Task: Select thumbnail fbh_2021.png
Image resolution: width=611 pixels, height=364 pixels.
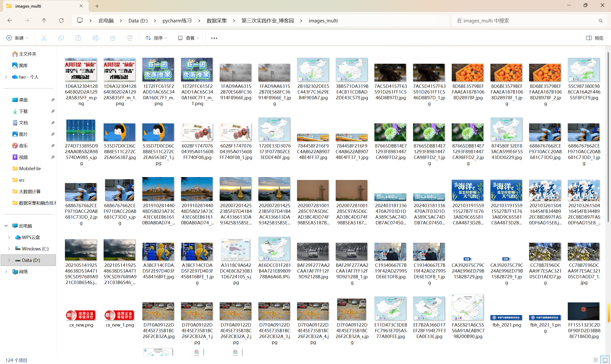Action: pyautogui.click(x=506, y=317)
